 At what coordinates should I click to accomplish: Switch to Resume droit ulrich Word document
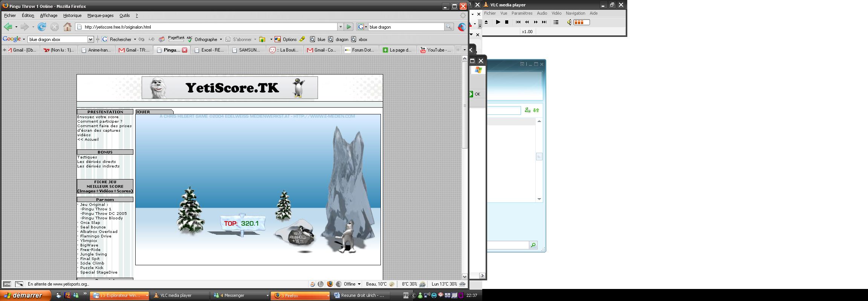[x=361, y=295]
